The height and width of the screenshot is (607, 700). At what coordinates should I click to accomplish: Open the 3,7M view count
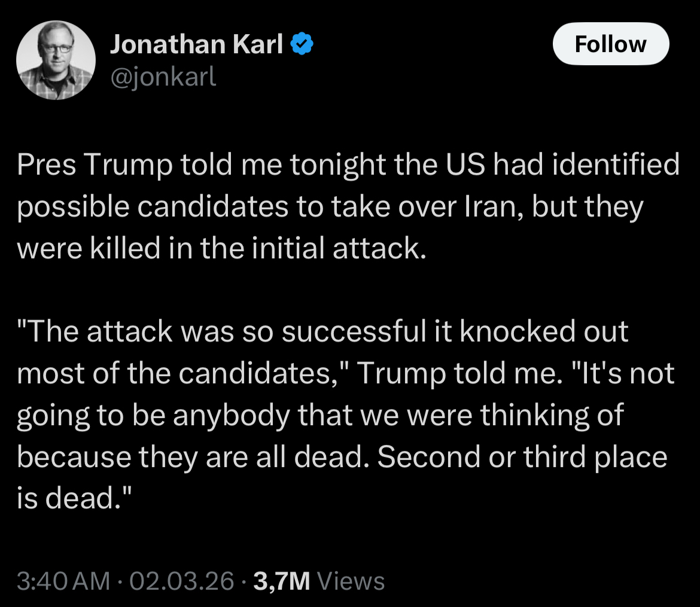pos(281,581)
